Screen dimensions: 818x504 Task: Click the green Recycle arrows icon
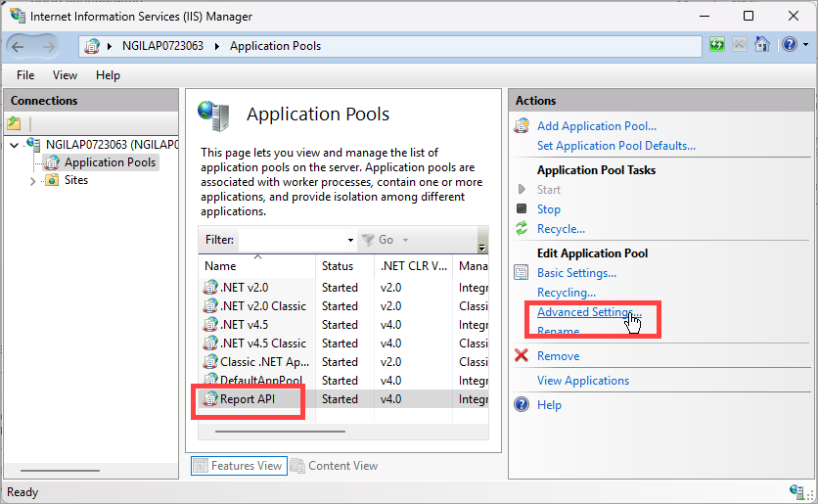tap(522, 229)
